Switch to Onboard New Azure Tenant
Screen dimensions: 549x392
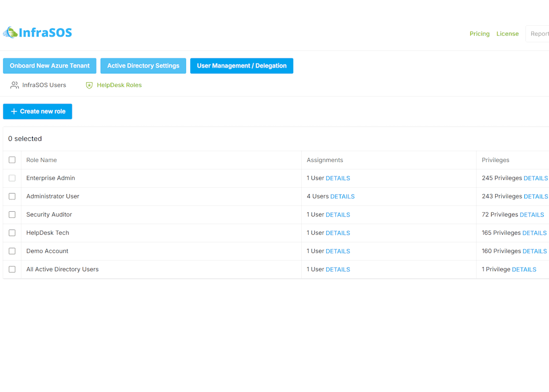click(50, 66)
